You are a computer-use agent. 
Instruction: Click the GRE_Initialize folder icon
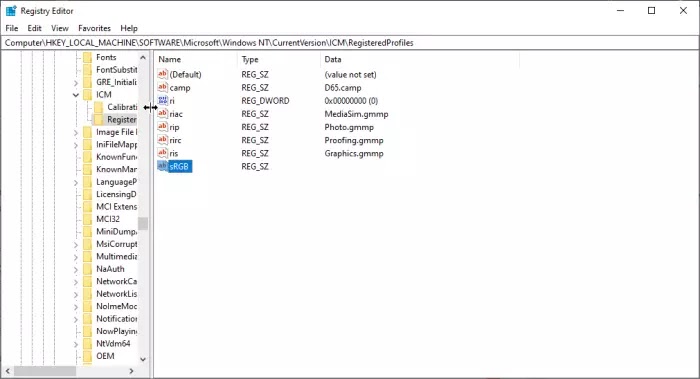[x=88, y=82]
